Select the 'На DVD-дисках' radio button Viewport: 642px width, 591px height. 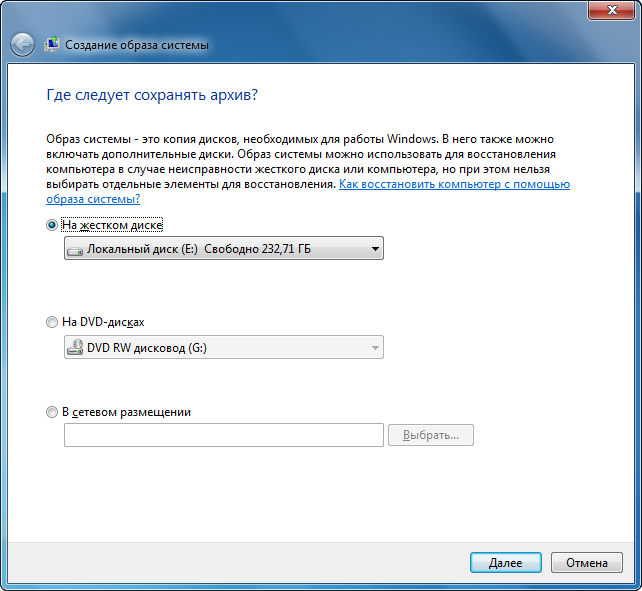52,322
